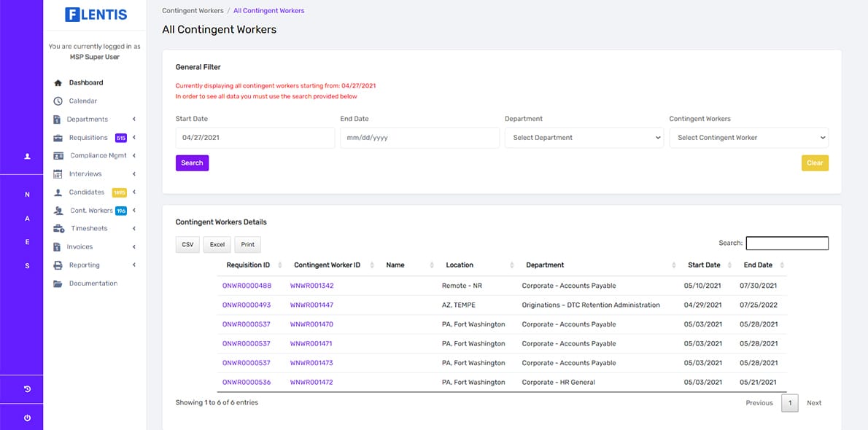Open worker WNWR001472 link
This screenshot has height=430, width=868.
311,383
